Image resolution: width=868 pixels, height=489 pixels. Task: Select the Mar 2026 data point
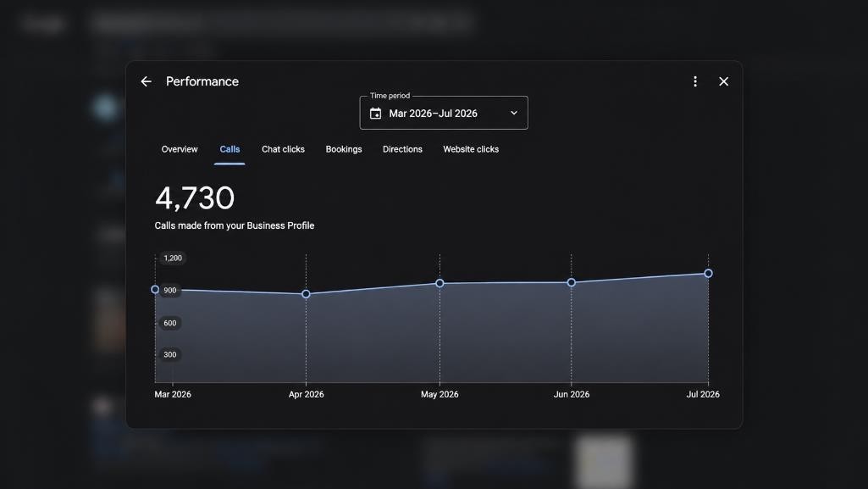(155, 290)
